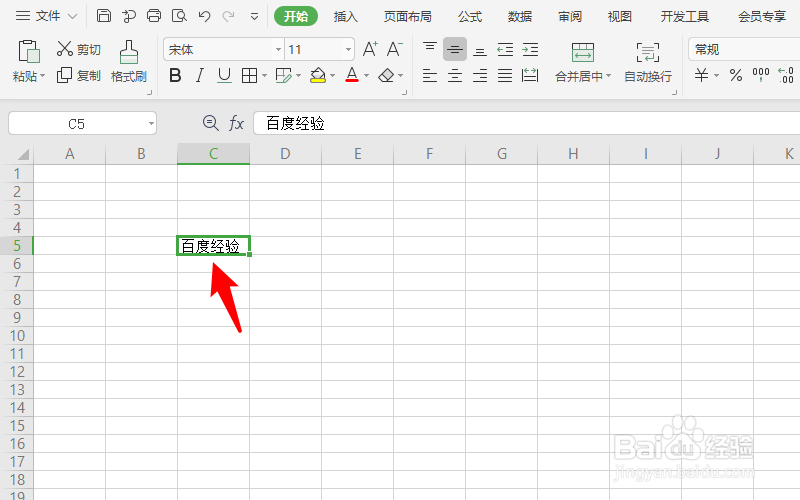The image size is (800, 500).
Task: Switch to the 视图 ribbon tab
Action: [619, 16]
